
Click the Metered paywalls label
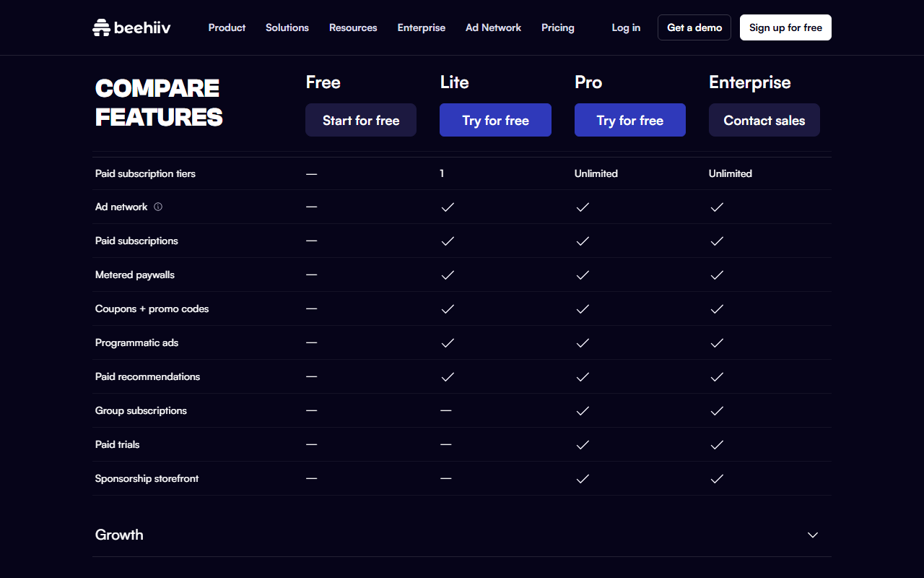[x=135, y=275]
